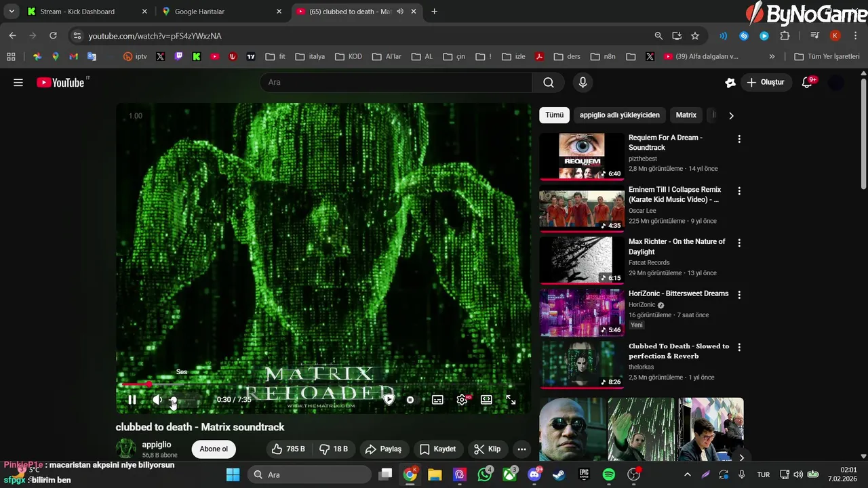Open options for Clubbed To Death Slowed
868x488 pixels.
click(739, 347)
